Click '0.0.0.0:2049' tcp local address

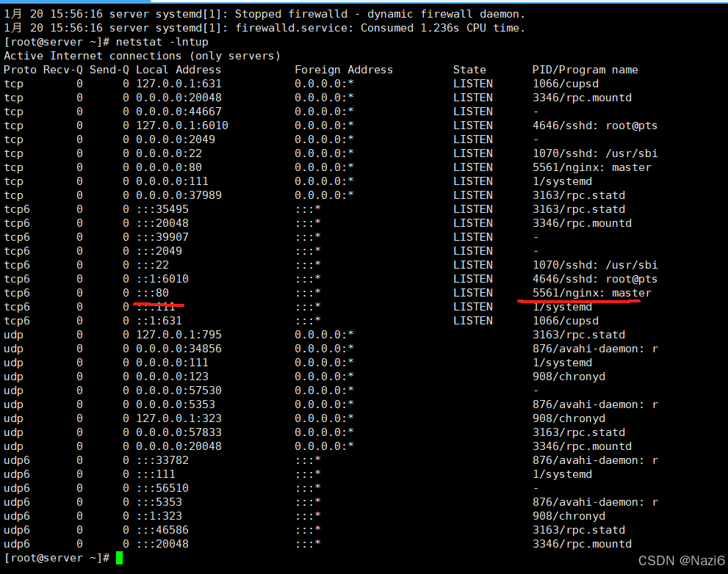[x=176, y=139]
